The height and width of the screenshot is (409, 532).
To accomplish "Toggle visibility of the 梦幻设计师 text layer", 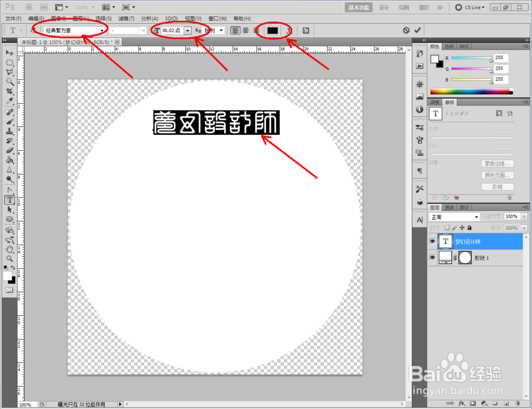I will pos(433,241).
